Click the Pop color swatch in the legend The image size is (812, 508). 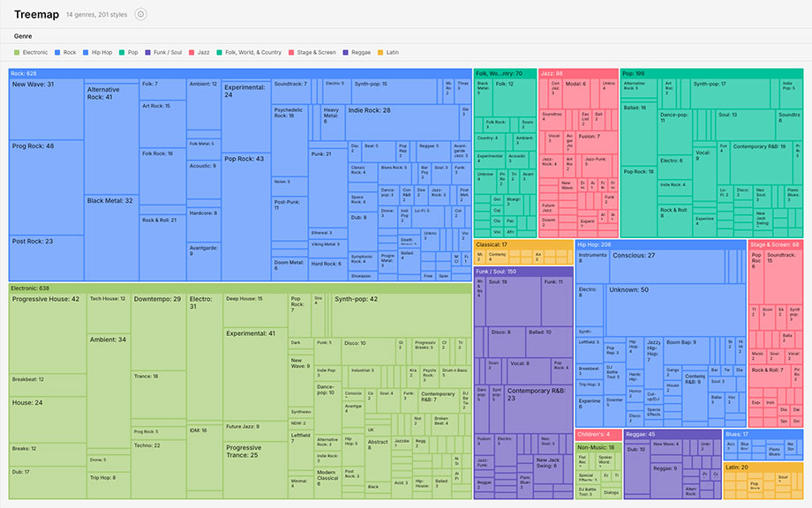(x=124, y=52)
